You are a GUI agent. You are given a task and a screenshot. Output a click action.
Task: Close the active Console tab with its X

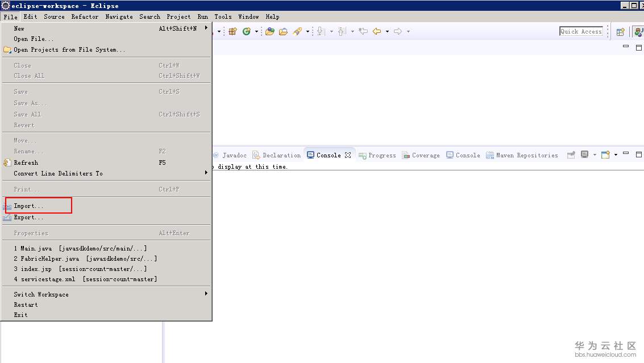(x=348, y=155)
